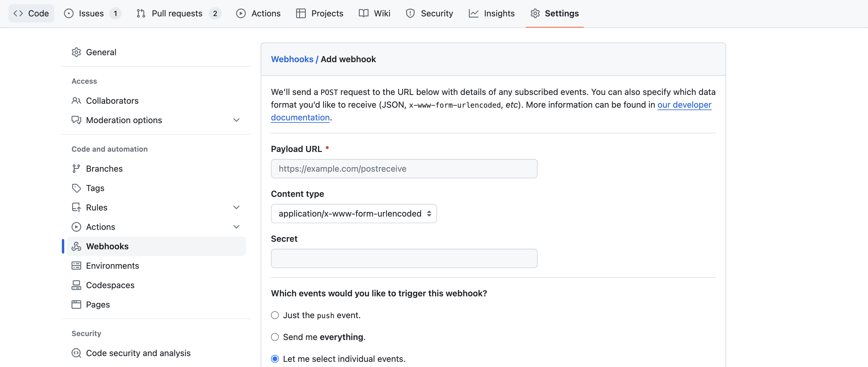Switch to the Pull requests tab
Viewport: 868px width, 367px height.
coord(177,13)
